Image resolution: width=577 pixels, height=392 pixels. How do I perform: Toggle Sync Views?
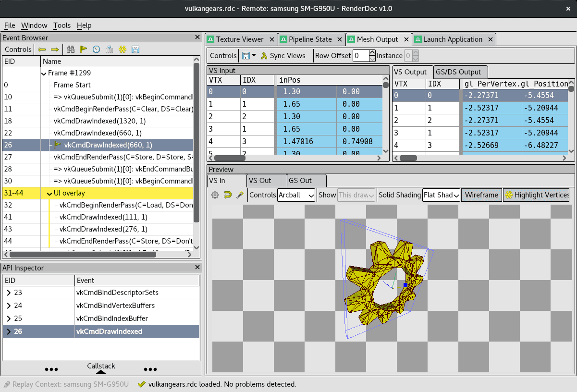click(283, 56)
